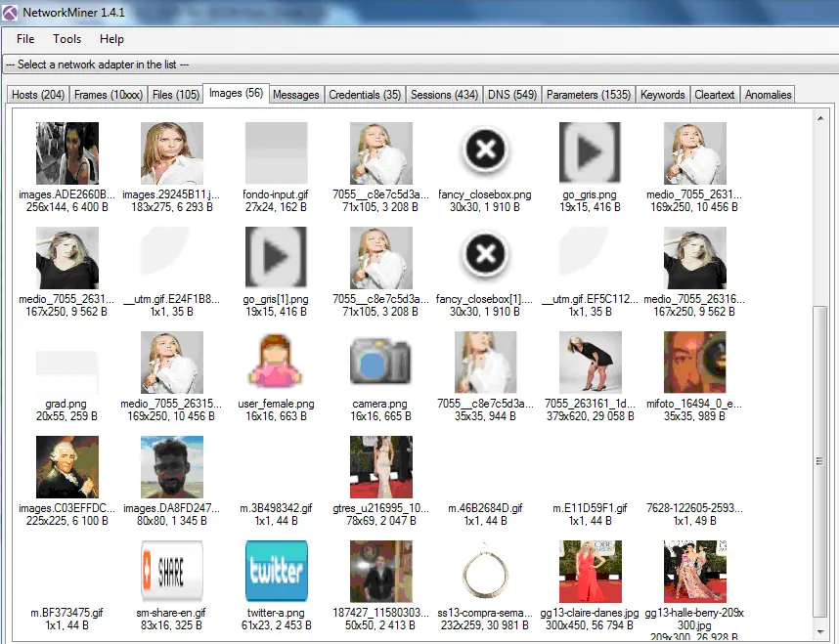
Task: Expand the network adapter selection dropdown
Action: (x=420, y=64)
